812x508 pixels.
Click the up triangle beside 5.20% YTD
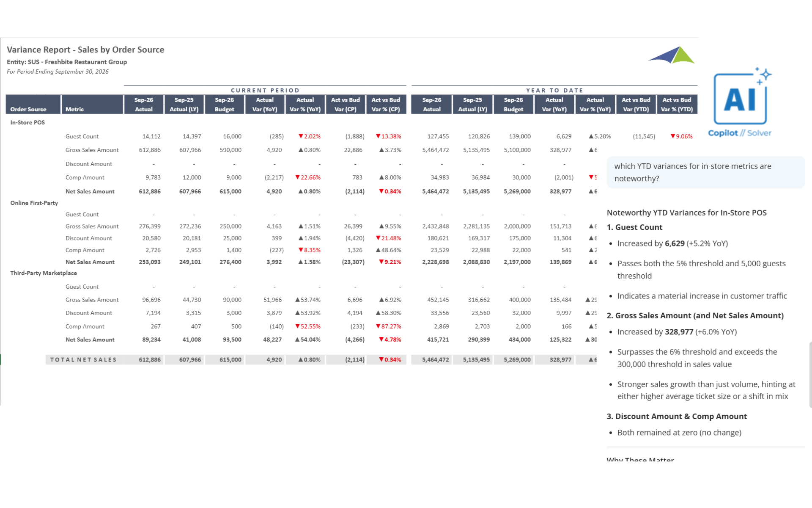click(591, 136)
